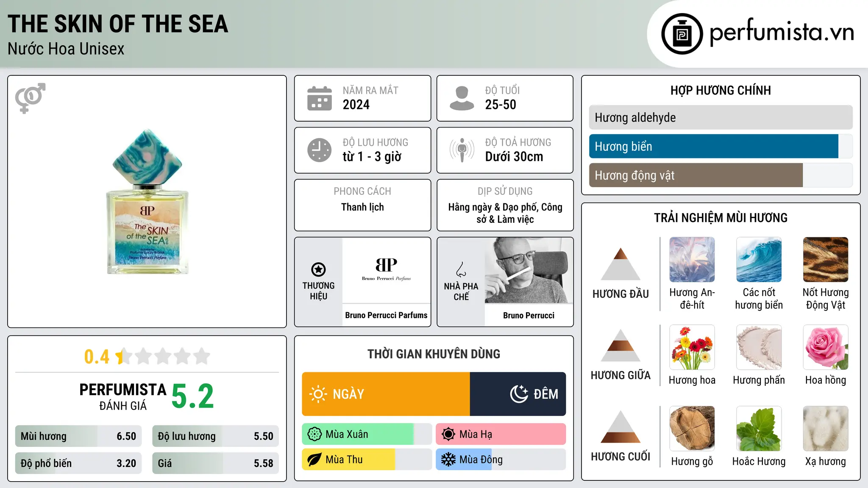Viewport: 868px width, 488px height.
Task: Click the Bruno Perrucci perfumer photo
Action: tap(529, 270)
